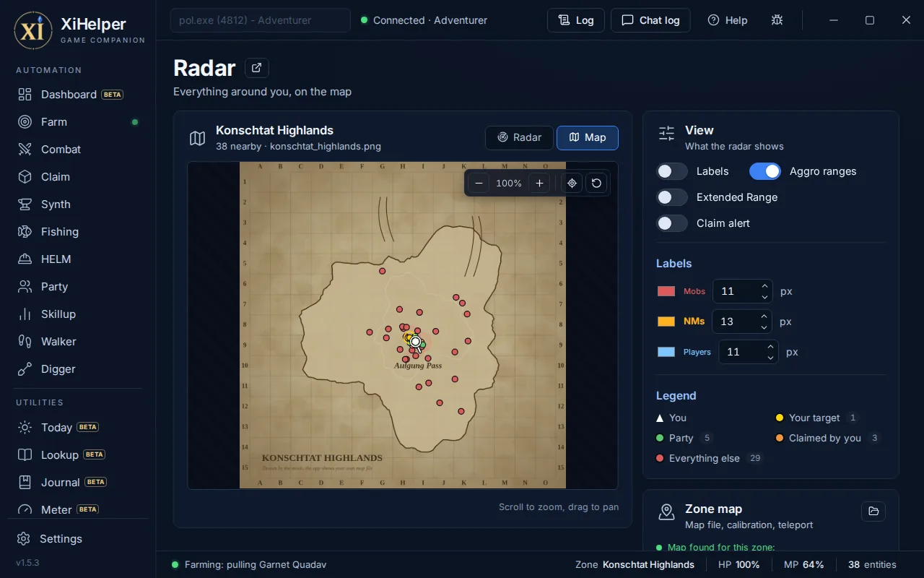Click the 100% zoom level readout
Screen dimensions: 924x578
[x=509, y=184]
